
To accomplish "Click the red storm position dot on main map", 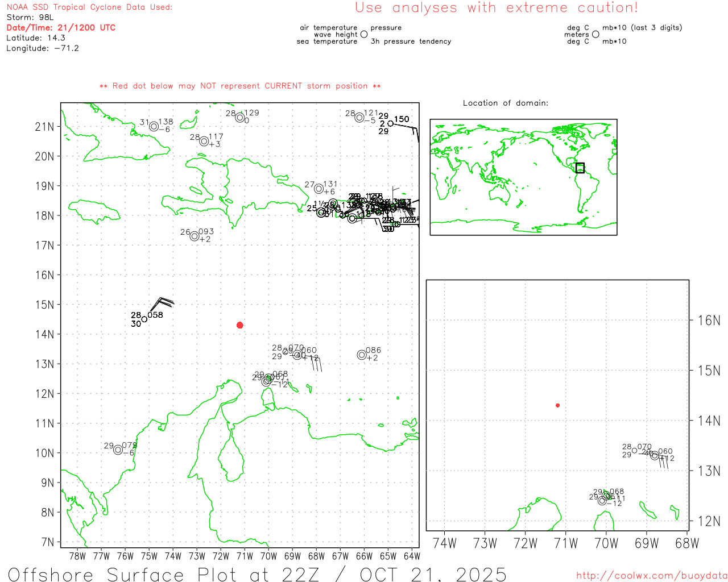I will [x=240, y=325].
